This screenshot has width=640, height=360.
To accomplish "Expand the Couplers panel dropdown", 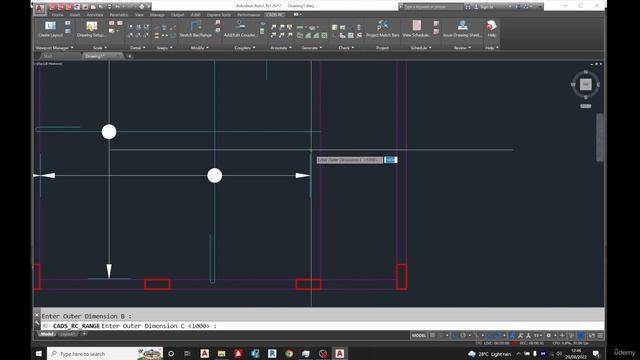I will coord(244,48).
